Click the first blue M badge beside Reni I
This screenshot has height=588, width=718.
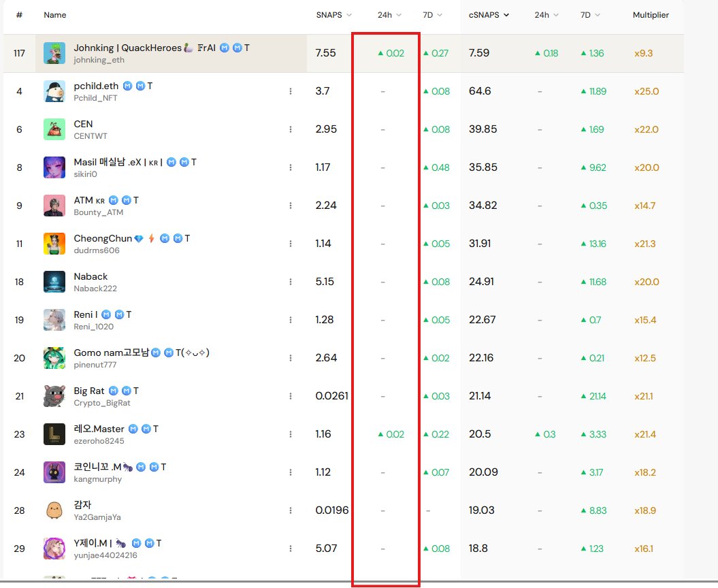coord(106,314)
